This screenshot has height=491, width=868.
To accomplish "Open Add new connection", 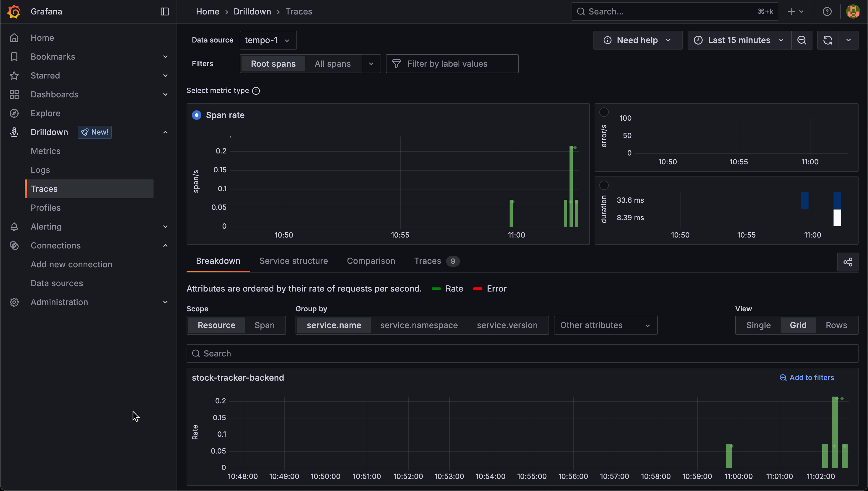I will tap(71, 264).
